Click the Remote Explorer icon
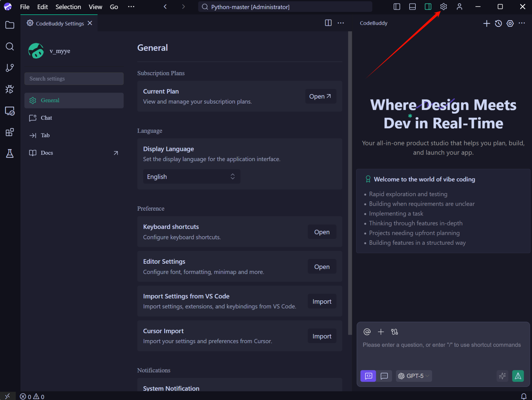This screenshot has height=400, width=532. click(x=10, y=111)
